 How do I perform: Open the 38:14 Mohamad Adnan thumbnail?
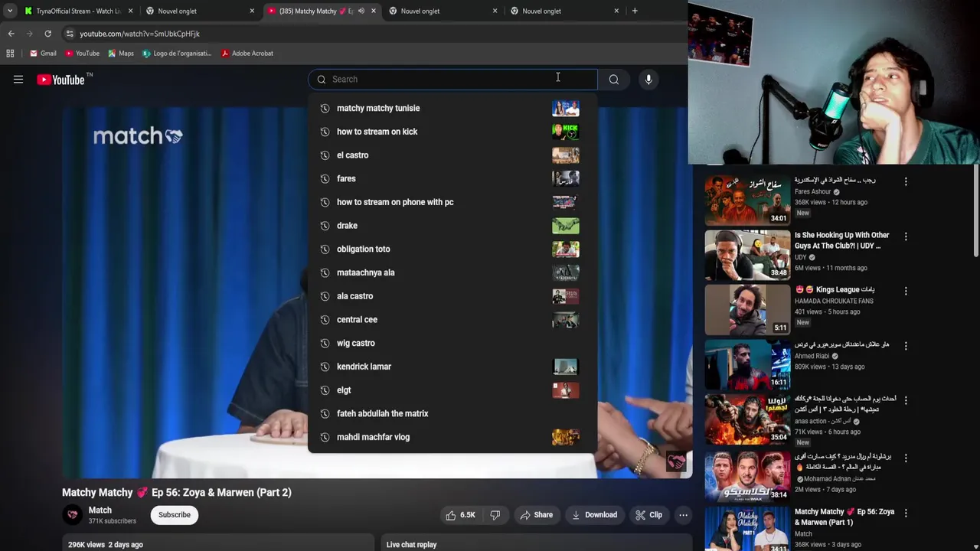point(747,475)
